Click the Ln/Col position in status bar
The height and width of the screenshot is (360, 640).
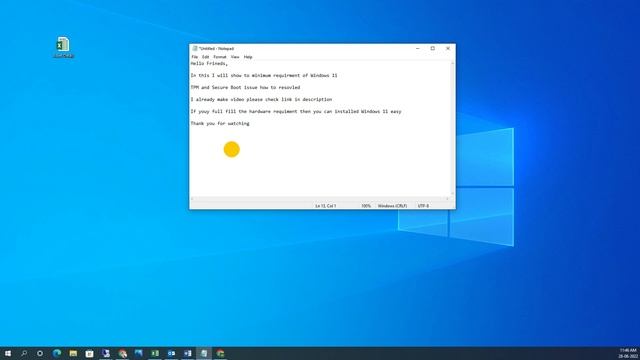(x=325, y=206)
